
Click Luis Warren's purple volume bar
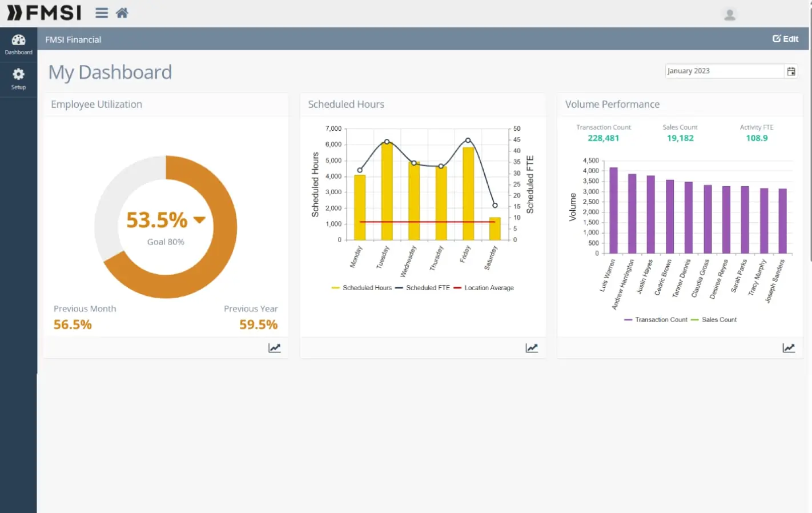[x=613, y=210]
